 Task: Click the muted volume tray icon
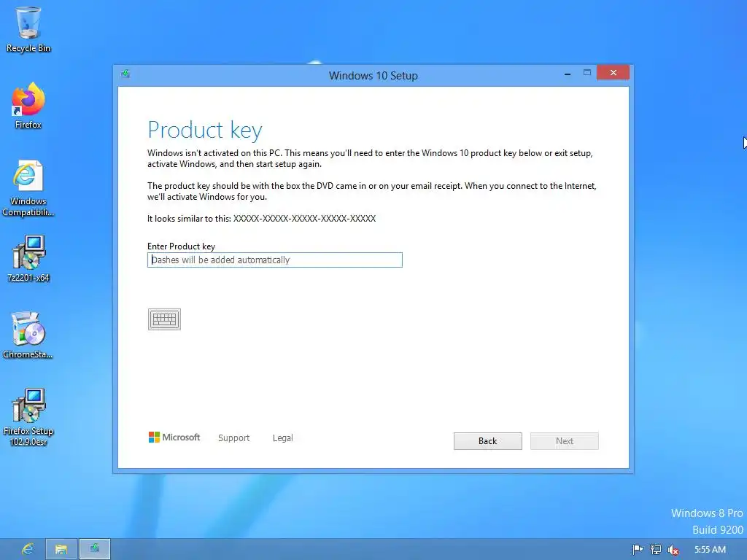tap(673, 550)
